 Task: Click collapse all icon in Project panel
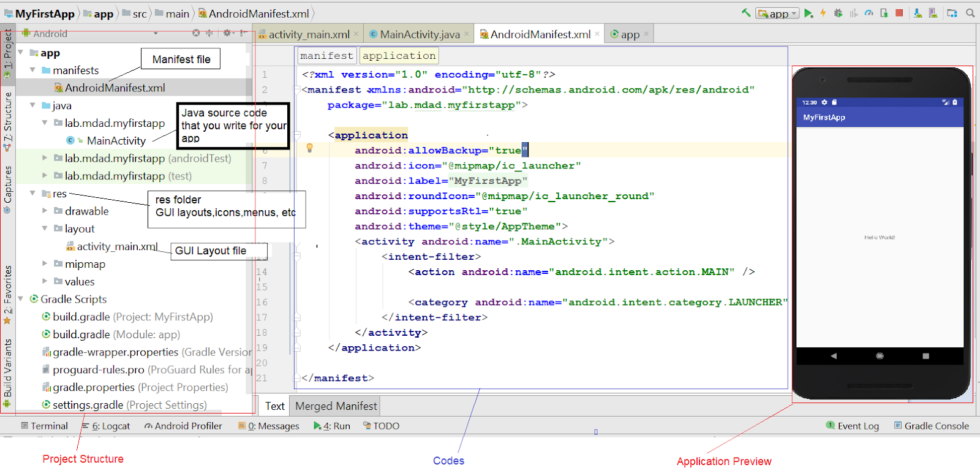point(209,33)
